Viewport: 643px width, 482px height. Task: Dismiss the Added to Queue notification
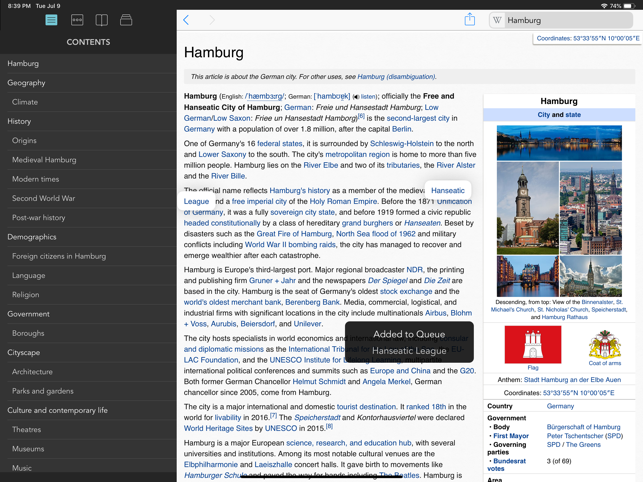coord(409,342)
